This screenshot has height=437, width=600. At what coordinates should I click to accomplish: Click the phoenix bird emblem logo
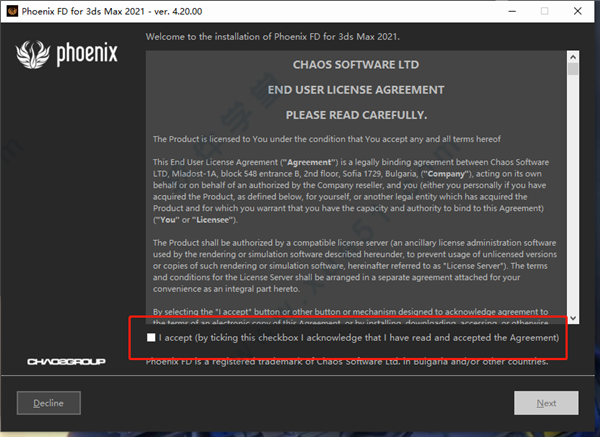[x=33, y=54]
